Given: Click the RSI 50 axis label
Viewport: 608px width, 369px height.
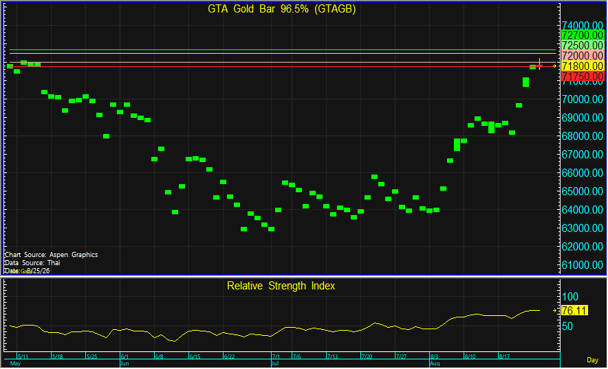Looking at the screenshot, I should 567,326.
